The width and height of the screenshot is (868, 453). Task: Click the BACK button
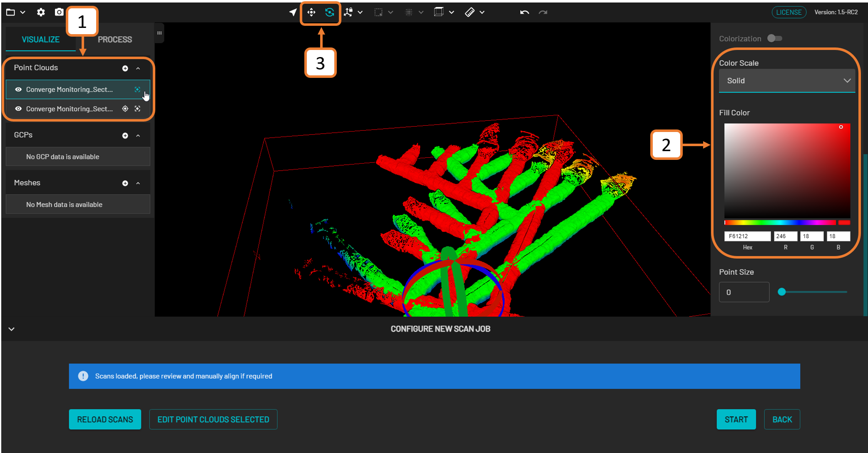coord(782,419)
